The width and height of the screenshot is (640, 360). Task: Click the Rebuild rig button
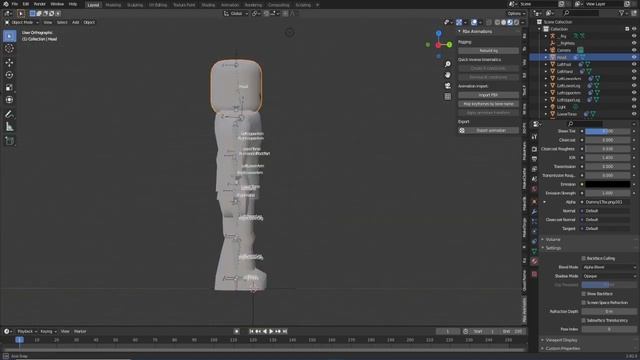point(488,51)
